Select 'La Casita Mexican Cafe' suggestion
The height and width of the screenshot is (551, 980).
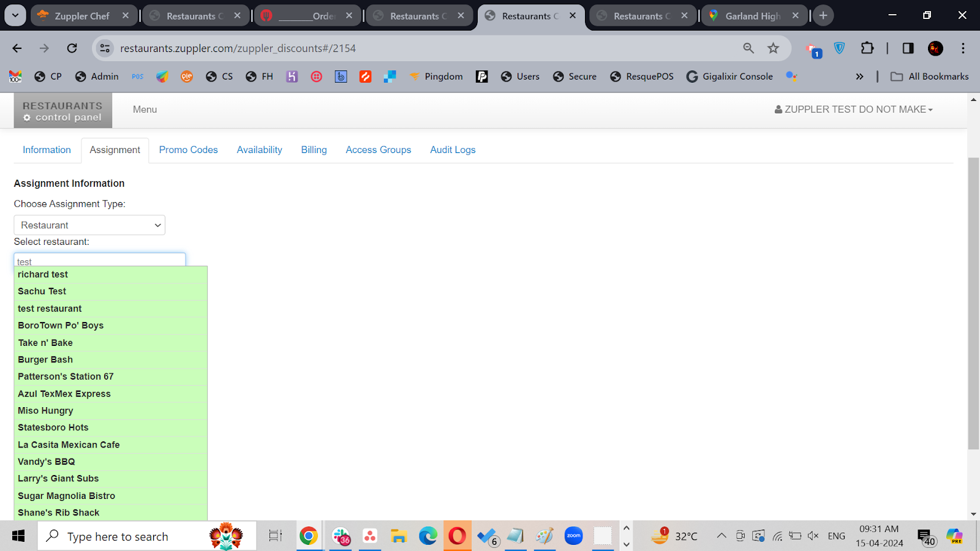(x=111, y=444)
